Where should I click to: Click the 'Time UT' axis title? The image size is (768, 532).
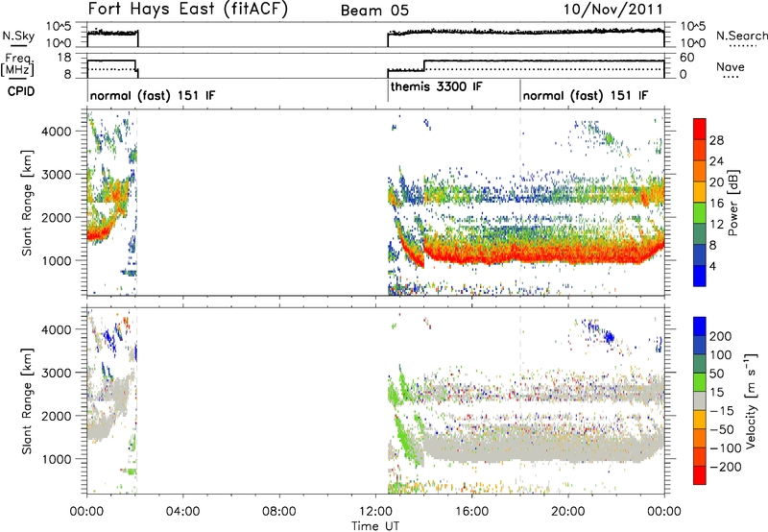point(375,526)
